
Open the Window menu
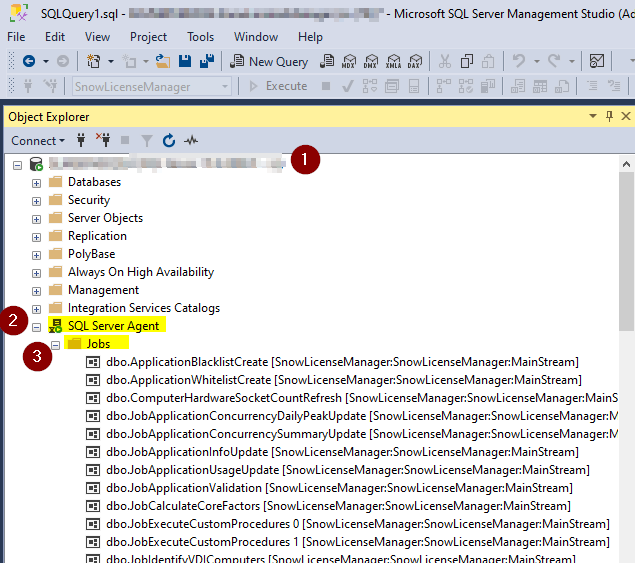click(x=256, y=37)
